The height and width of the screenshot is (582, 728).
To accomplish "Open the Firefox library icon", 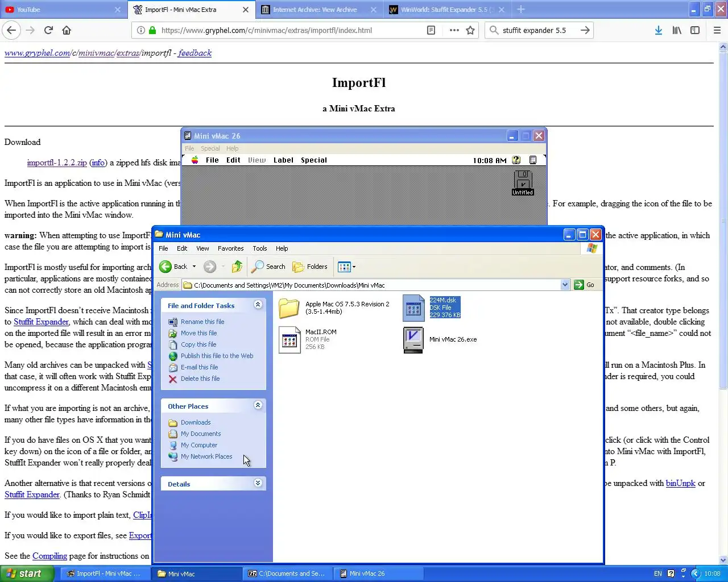I will tap(677, 30).
